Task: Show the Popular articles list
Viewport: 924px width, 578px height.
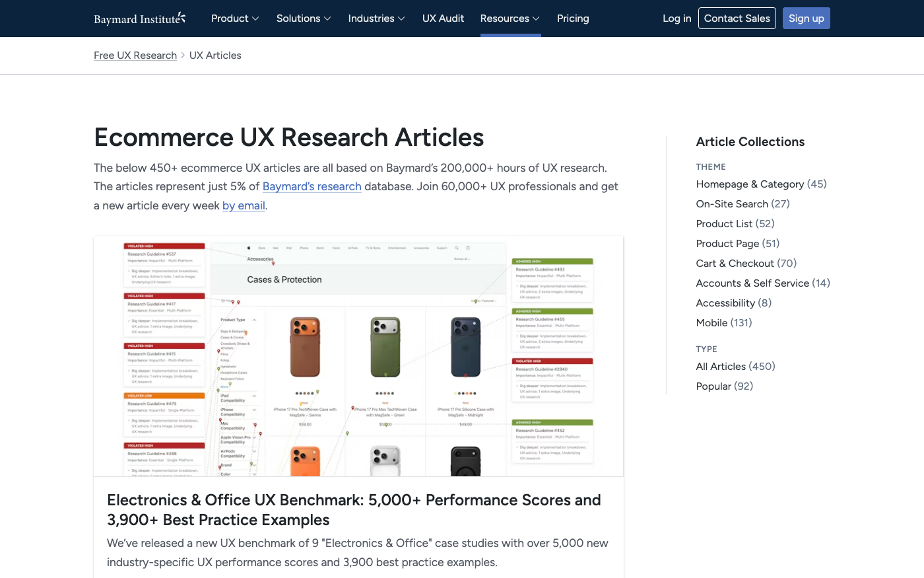Action: (x=713, y=386)
